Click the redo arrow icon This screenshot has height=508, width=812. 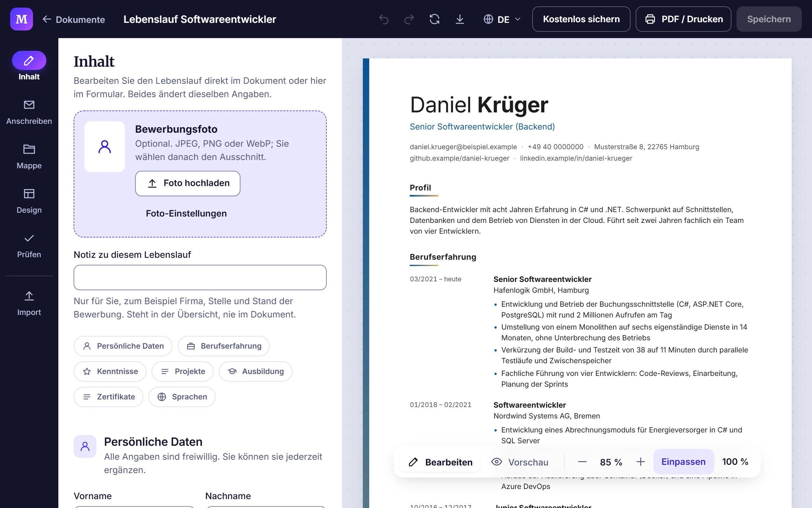pyautogui.click(x=409, y=19)
